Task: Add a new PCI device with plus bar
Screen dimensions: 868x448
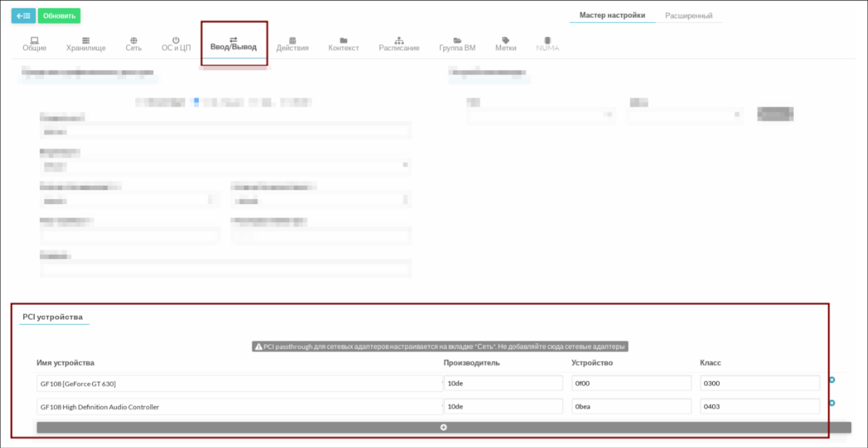Action: 444,427
